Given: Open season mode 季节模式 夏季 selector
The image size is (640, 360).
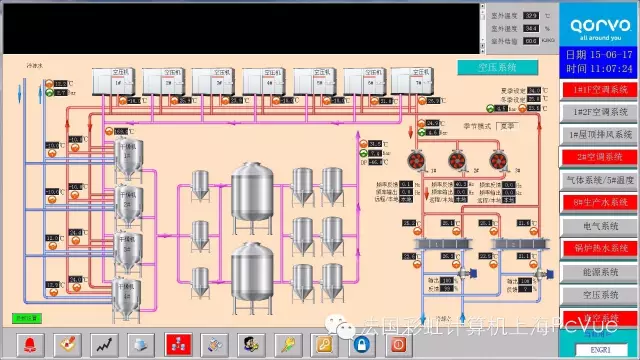Looking at the screenshot, I should (x=507, y=126).
